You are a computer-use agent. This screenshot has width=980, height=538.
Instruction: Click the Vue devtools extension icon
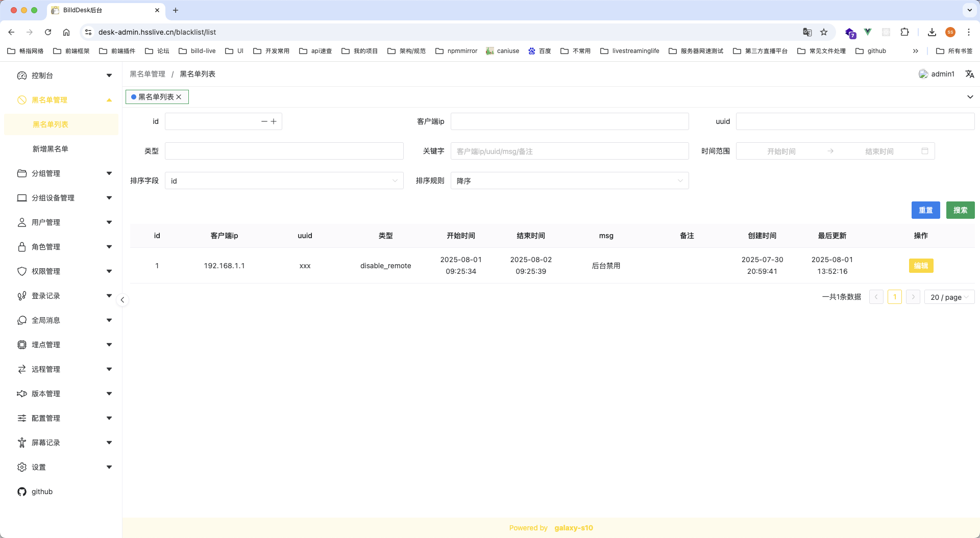[868, 32]
